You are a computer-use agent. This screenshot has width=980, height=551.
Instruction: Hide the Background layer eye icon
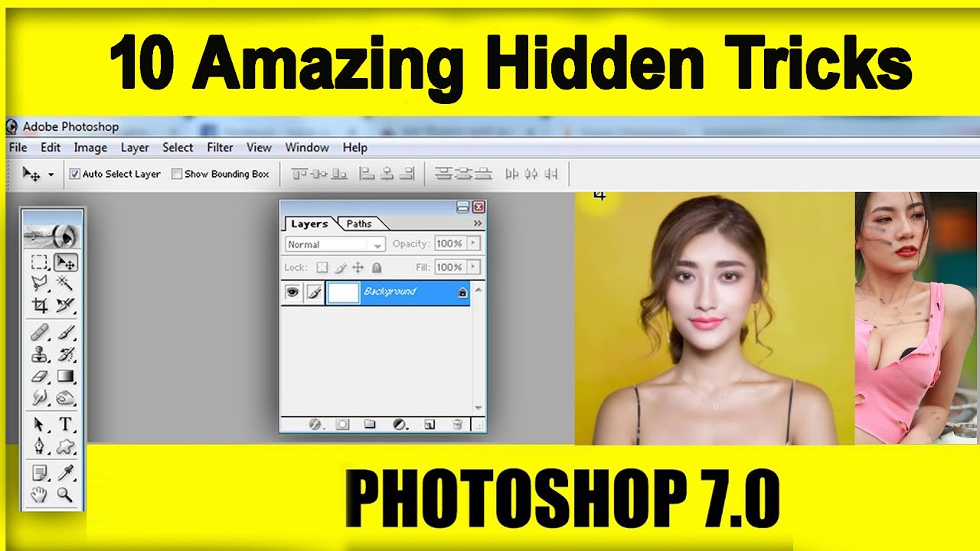(292, 292)
